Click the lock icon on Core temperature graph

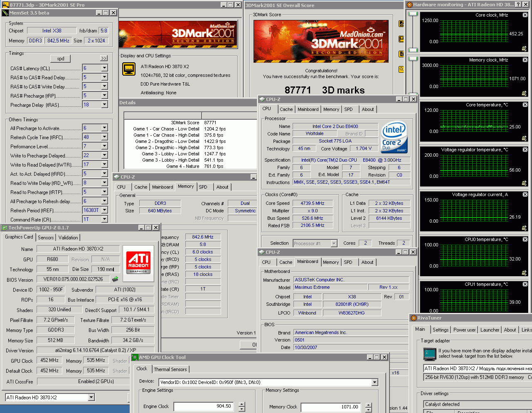click(524, 138)
